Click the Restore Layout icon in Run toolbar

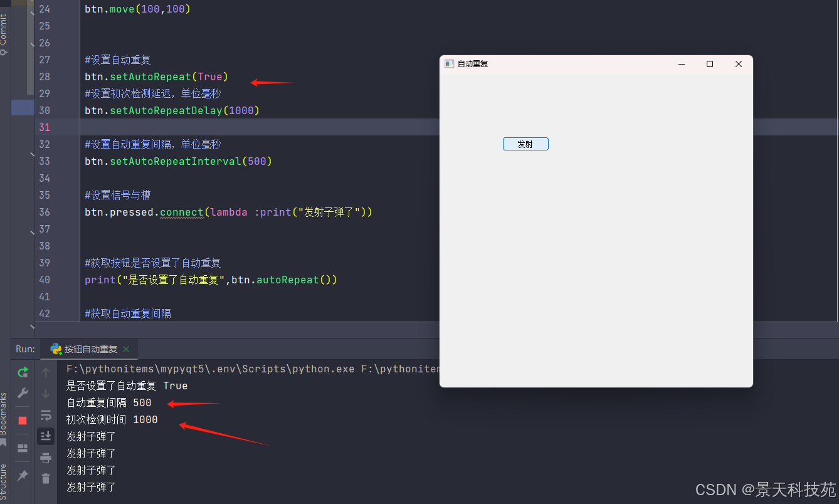coord(23,448)
